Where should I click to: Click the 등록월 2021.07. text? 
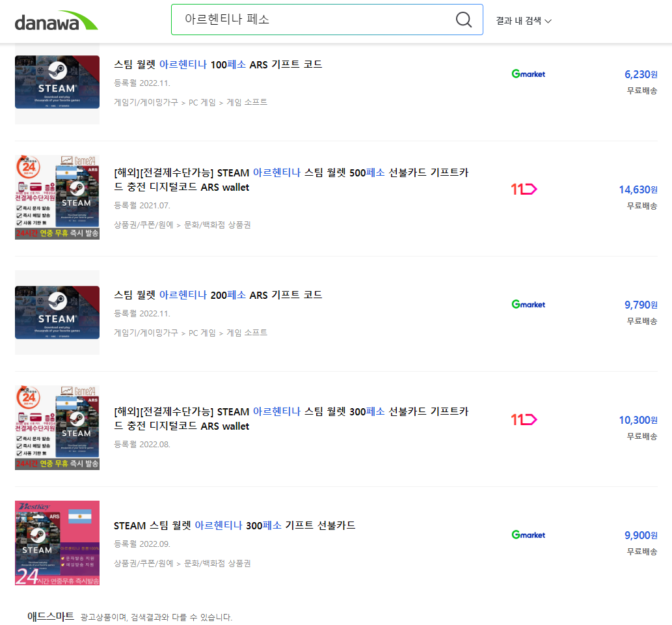[142, 206]
